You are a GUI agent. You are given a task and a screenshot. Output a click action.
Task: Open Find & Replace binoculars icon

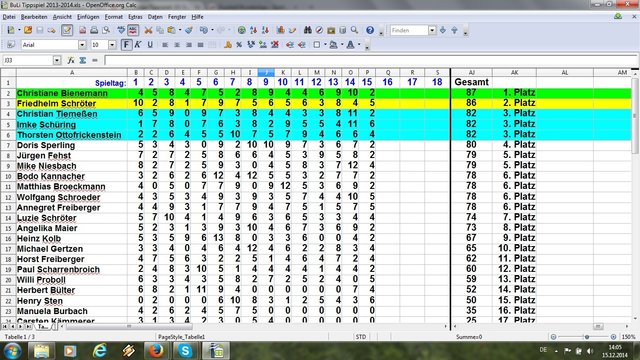point(308,30)
